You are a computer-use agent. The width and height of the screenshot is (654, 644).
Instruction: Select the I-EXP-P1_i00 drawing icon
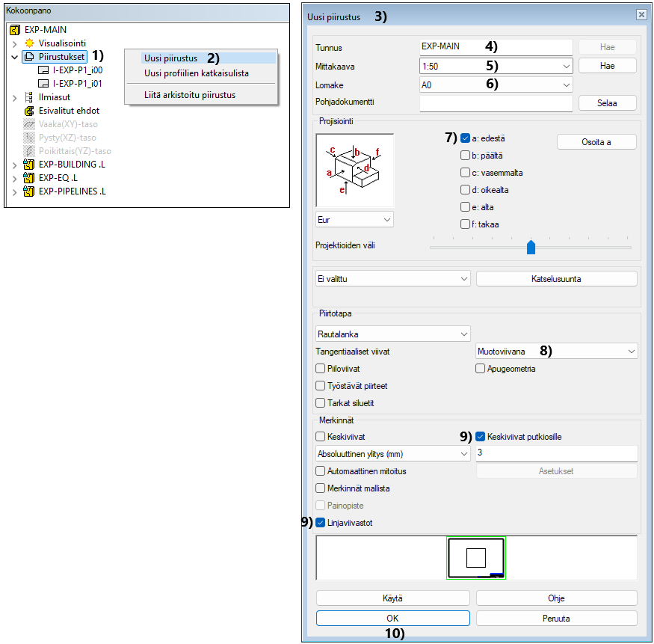pos(43,70)
